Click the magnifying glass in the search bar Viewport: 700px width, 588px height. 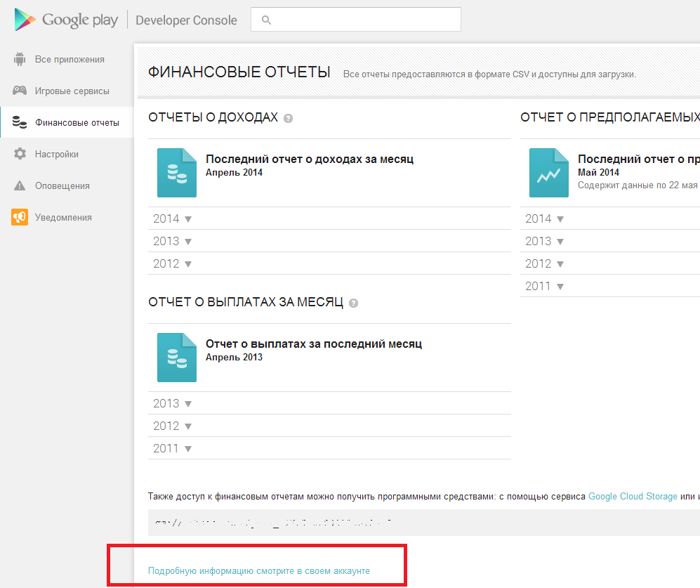[x=265, y=20]
